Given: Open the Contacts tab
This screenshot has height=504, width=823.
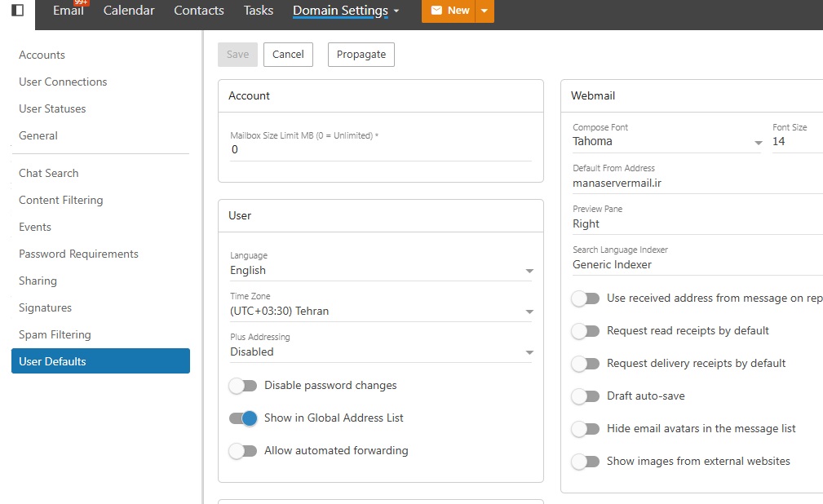Looking at the screenshot, I should click(199, 11).
